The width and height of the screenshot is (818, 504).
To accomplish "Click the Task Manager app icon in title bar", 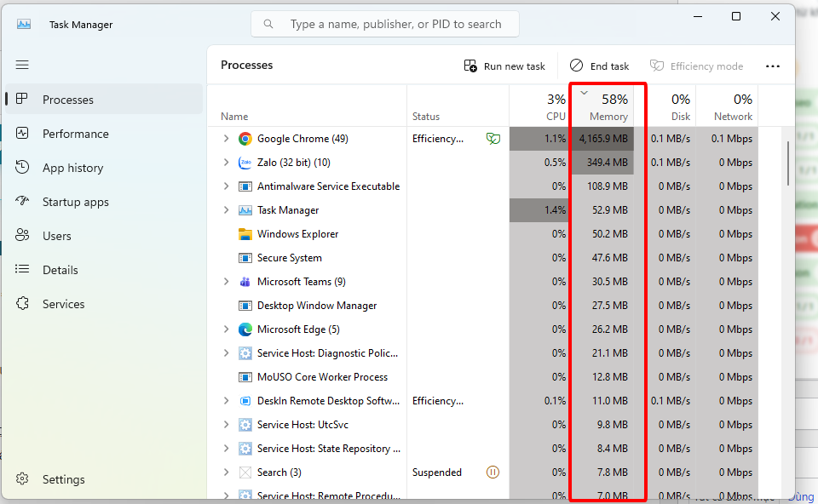I will [x=24, y=24].
